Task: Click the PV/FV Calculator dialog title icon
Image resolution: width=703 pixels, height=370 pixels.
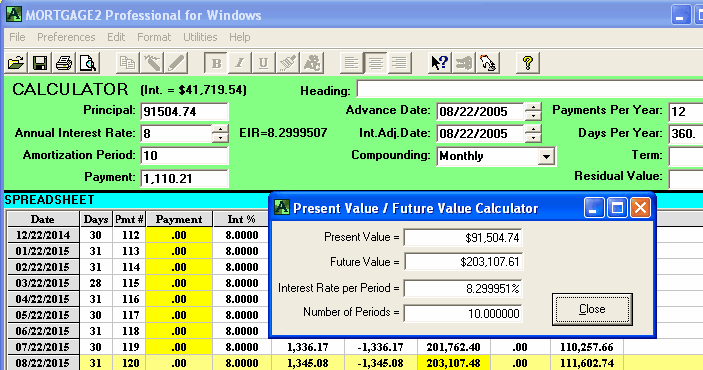Action: 282,208
